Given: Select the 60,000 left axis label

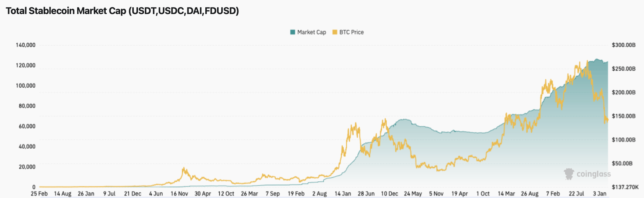Looking at the screenshot, I should coord(27,126).
